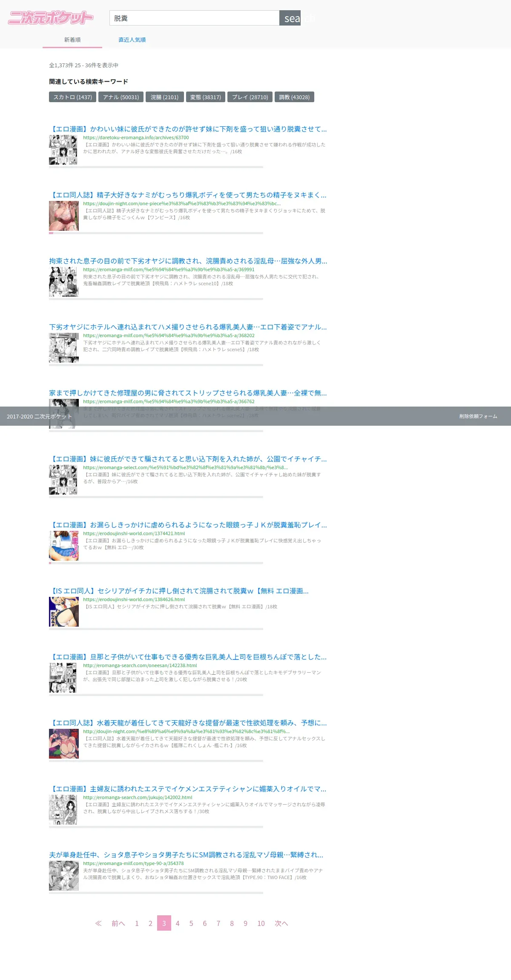
Task: Click the 2017-2020 二次元ポケット footer text
Action: tap(39, 416)
